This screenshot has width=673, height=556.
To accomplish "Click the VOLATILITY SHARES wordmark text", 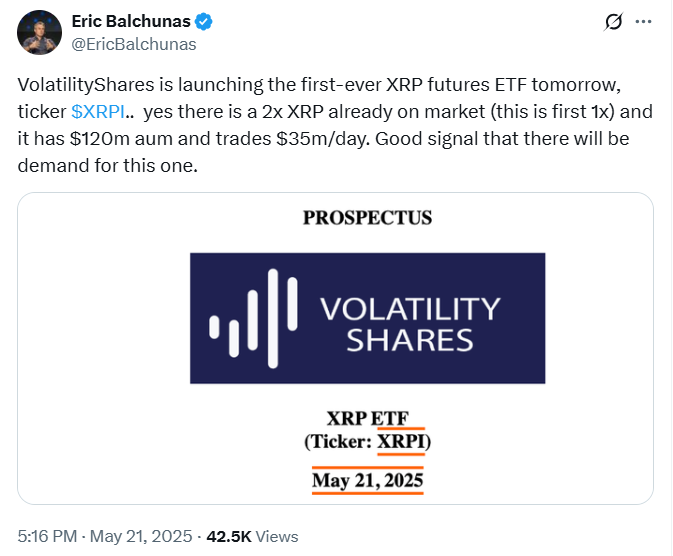I will (x=410, y=324).
